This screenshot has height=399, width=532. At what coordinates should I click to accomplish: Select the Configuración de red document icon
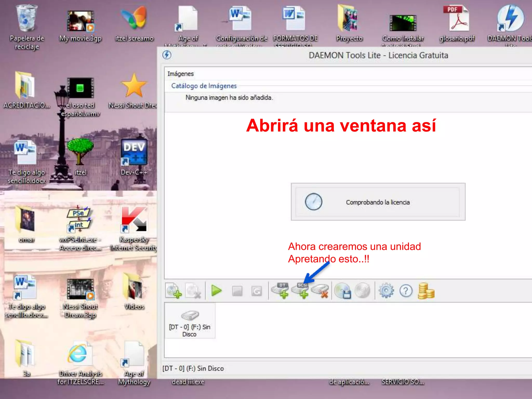point(242,26)
